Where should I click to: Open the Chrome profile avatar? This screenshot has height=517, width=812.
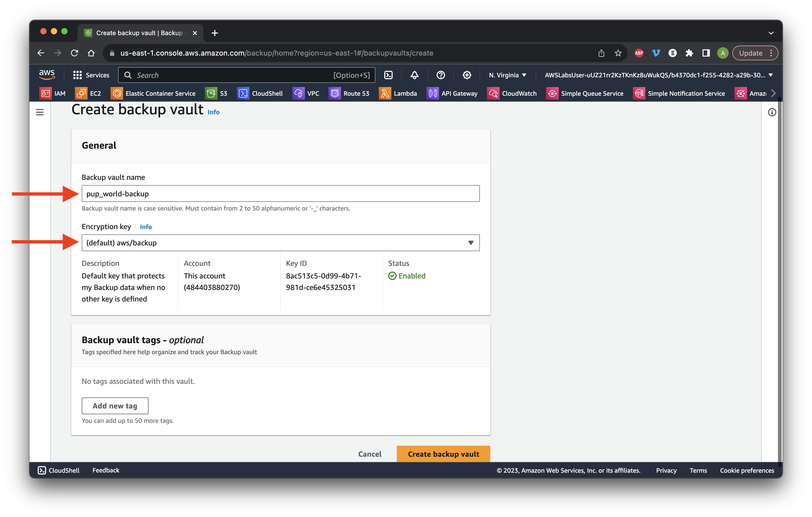tap(723, 53)
